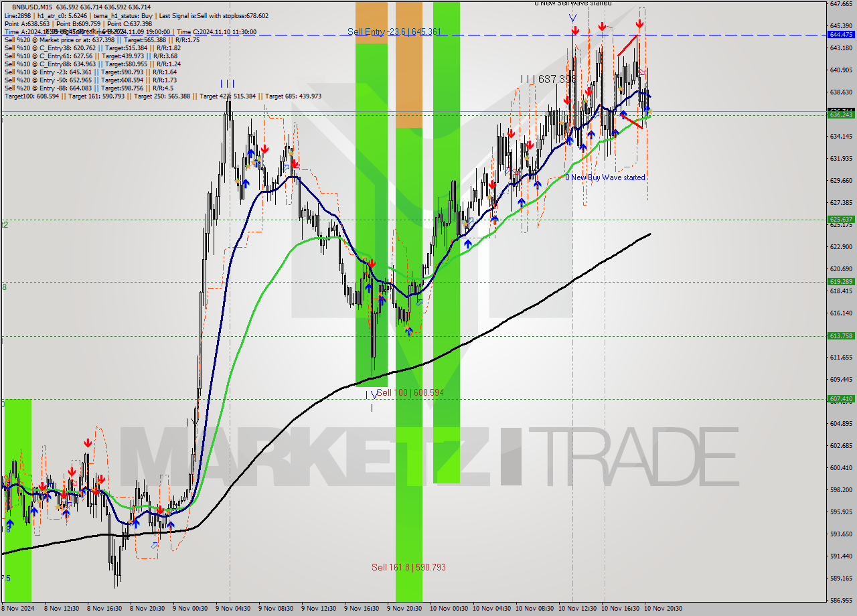Select the 'C_Entry38: 620.762' sell line

tap(92, 48)
